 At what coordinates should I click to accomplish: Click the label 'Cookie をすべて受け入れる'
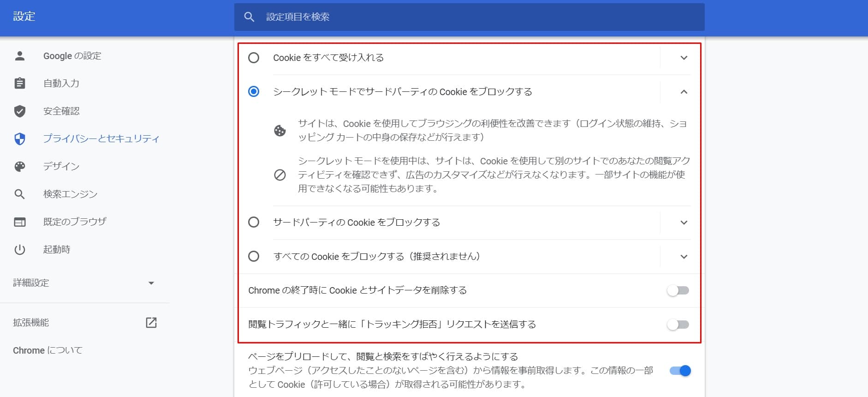(x=328, y=58)
